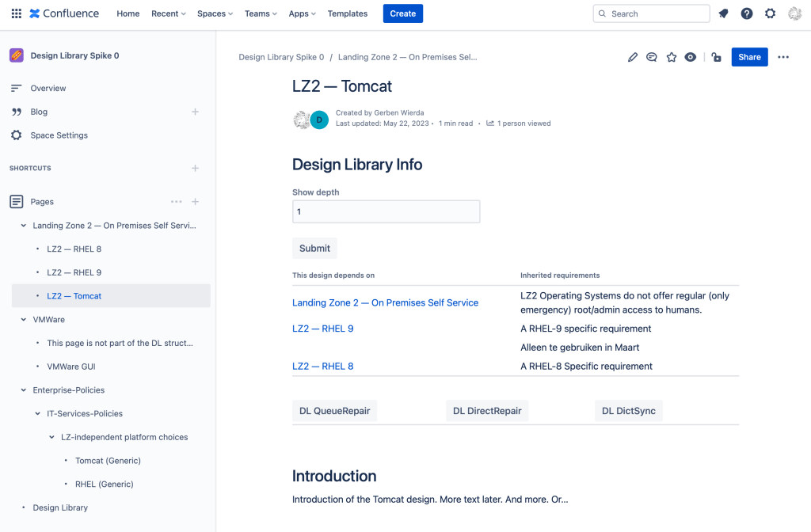Screen dimensions: 811x532
Task: Click the notifications bell icon
Action: tap(723, 13)
